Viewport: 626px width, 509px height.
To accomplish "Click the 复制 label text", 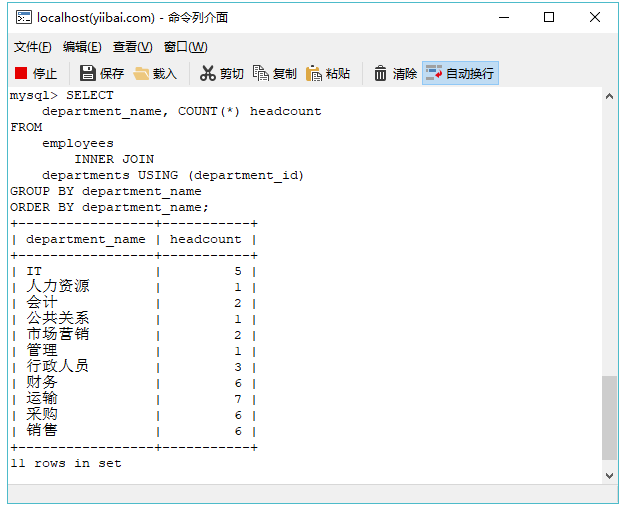I will coord(285,73).
